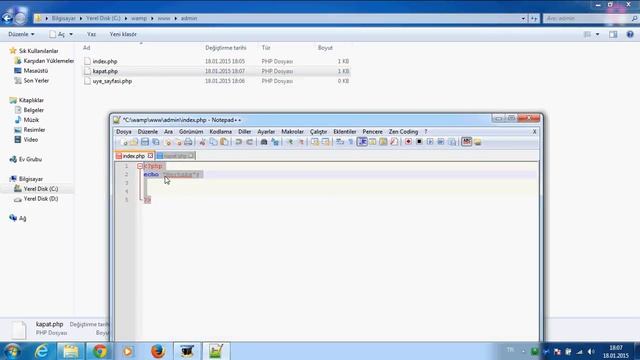Close the index.php tab with its X
This screenshot has height=360, width=640.
coord(150,156)
